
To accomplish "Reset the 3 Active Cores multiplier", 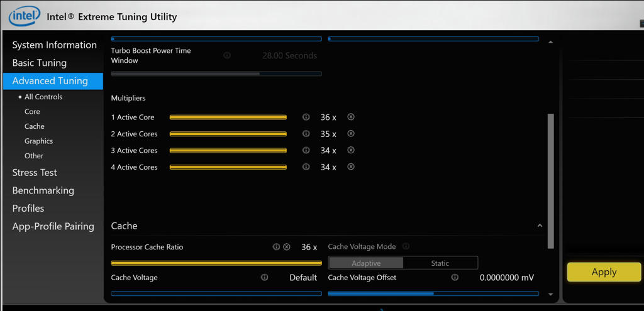I will coord(351,150).
